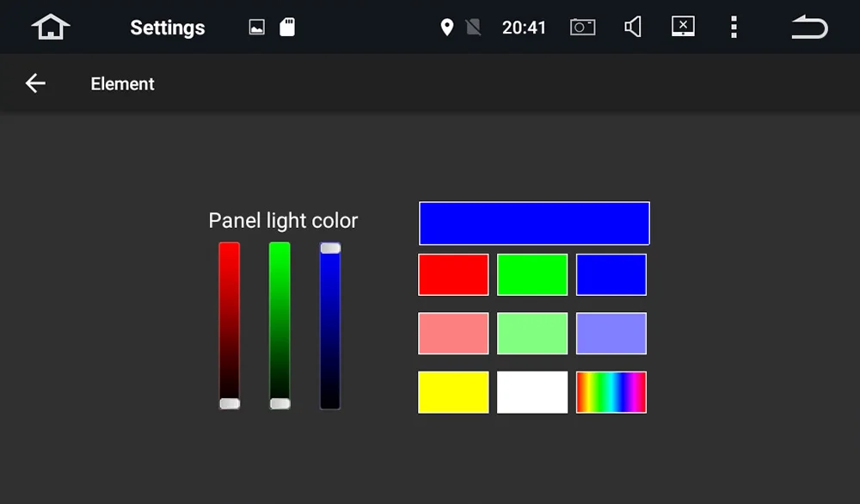The width and height of the screenshot is (860, 504).
Task: Click the green channel slider thumb
Action: click(280, 403)
